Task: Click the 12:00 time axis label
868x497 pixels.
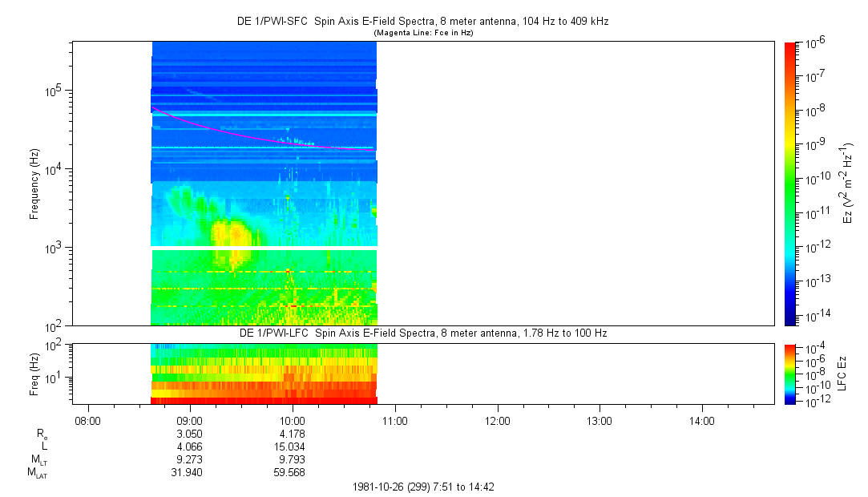Action: [497, 420]
